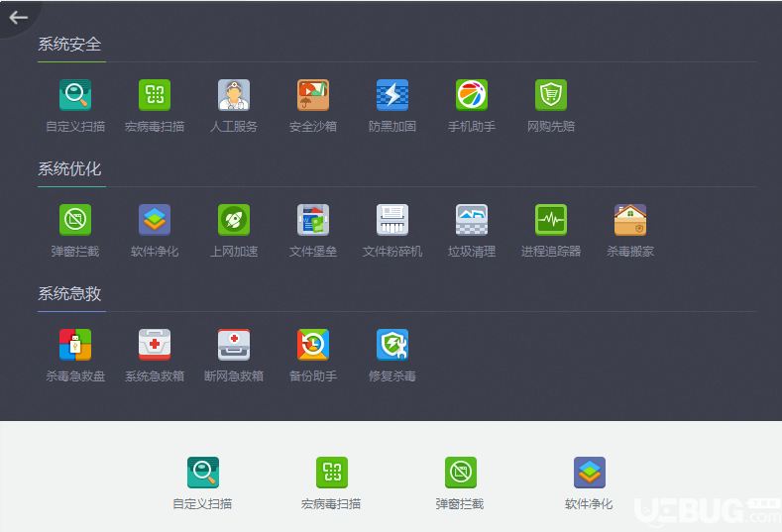Open 文件粉碎机 shredder tool
The height and width of the screenshot is (532, 782).
(x=392, y=219)
